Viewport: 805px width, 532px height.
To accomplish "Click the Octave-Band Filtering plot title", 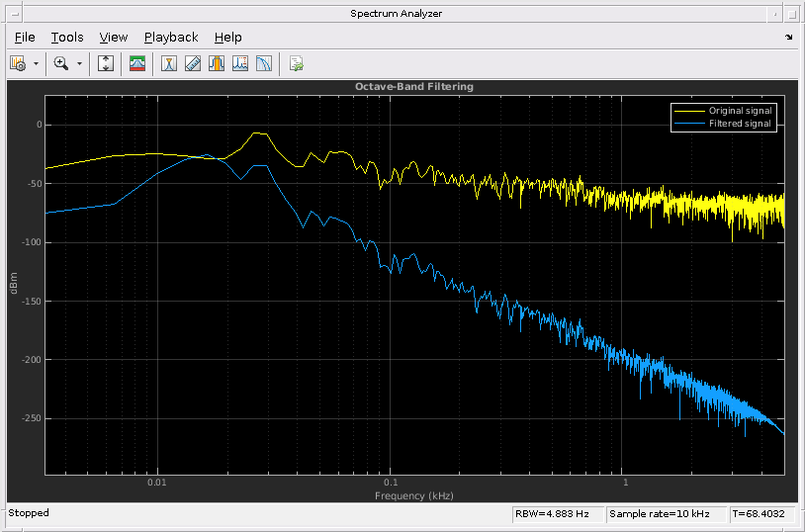I will pos(414,87).
